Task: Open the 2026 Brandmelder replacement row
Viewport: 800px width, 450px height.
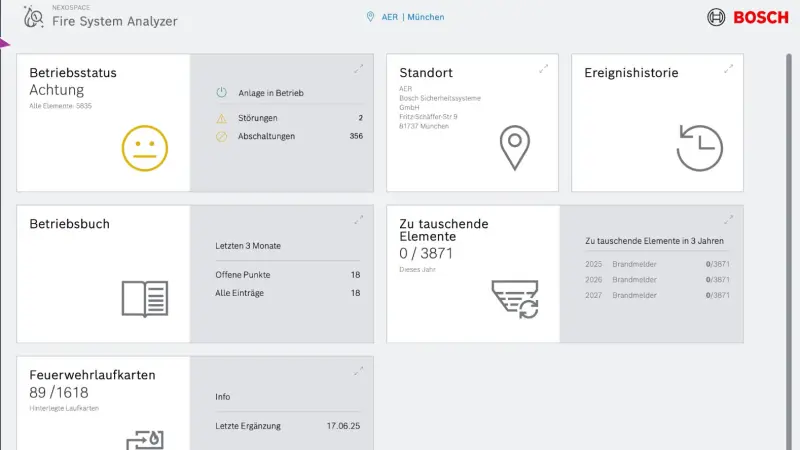Action: 656,280
